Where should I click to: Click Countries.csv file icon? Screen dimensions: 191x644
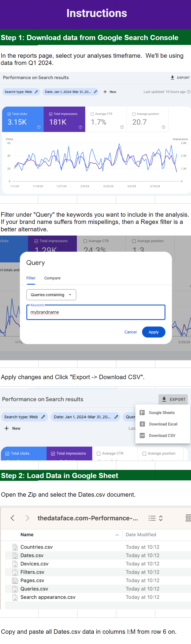(15, 547)
